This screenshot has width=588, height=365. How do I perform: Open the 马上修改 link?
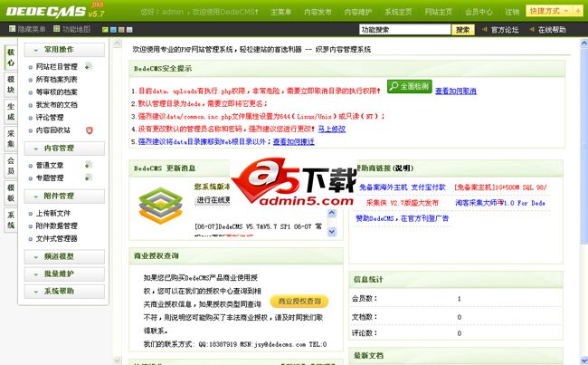click(x=332, y=129)
